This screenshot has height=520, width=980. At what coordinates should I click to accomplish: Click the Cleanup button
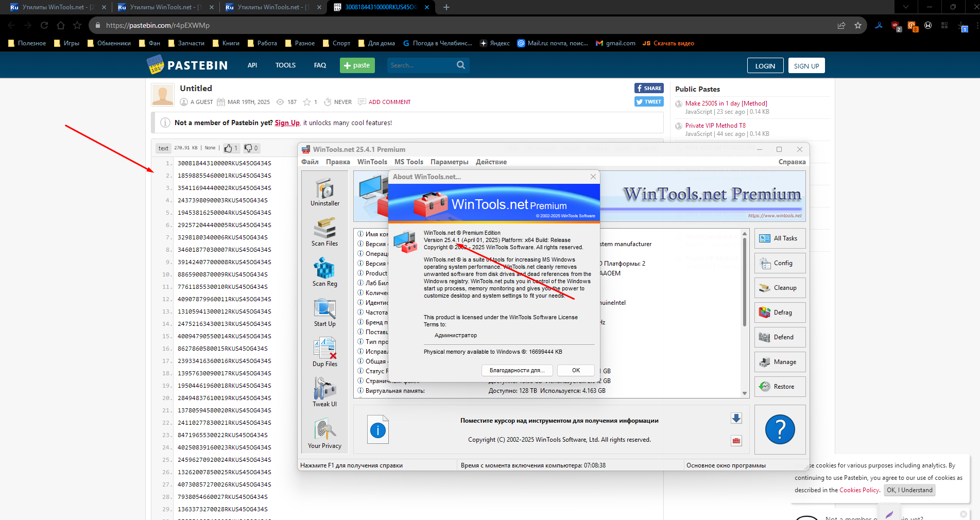coord(780,288)
